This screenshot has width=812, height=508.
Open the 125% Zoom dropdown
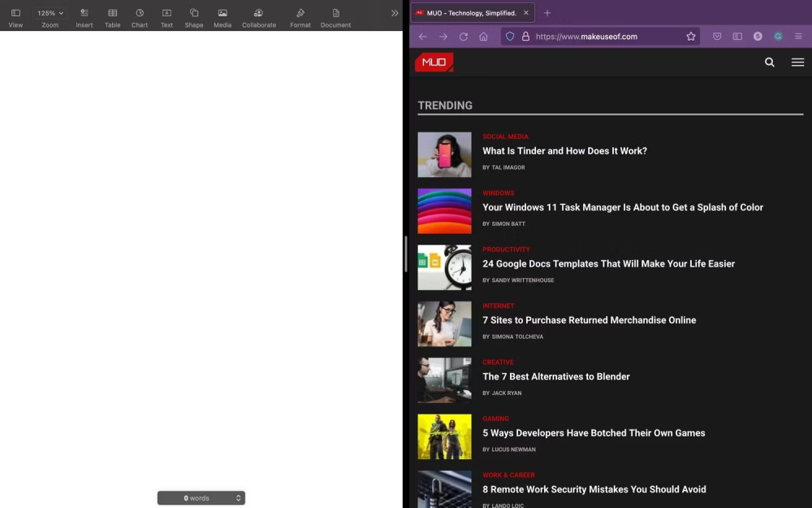(x=50, y=13)
